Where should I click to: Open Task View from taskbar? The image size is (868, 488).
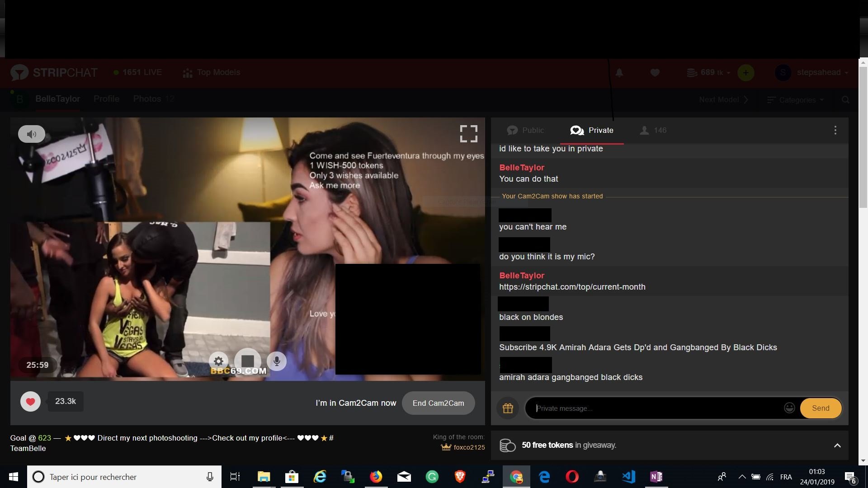pos(235,477)
